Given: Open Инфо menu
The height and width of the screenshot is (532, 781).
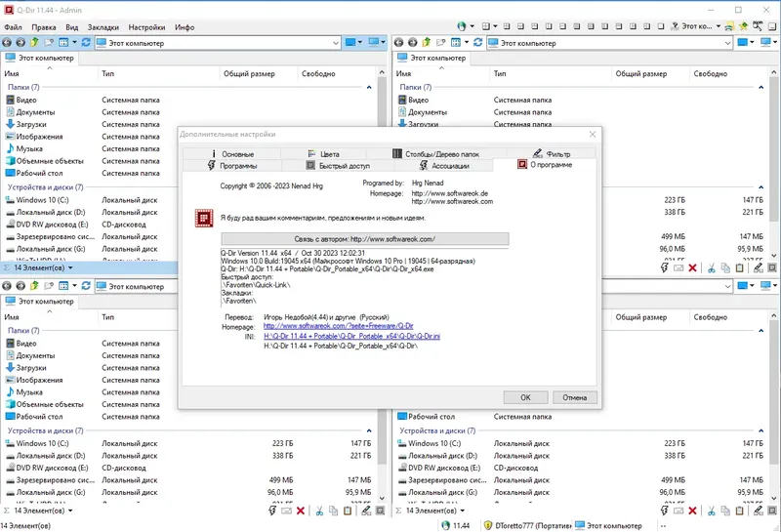Looking at the screenshot, I should click(x=185, y=27).
